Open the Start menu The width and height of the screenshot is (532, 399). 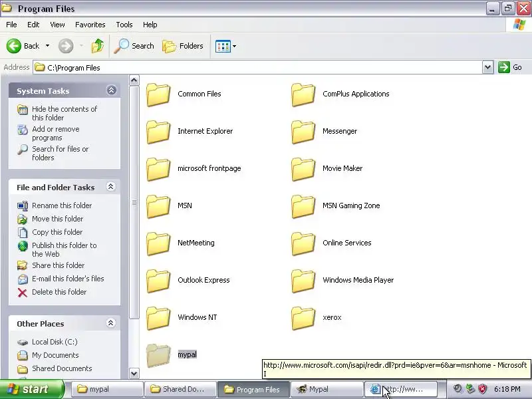pyautogui.click(x=31, y=389)
